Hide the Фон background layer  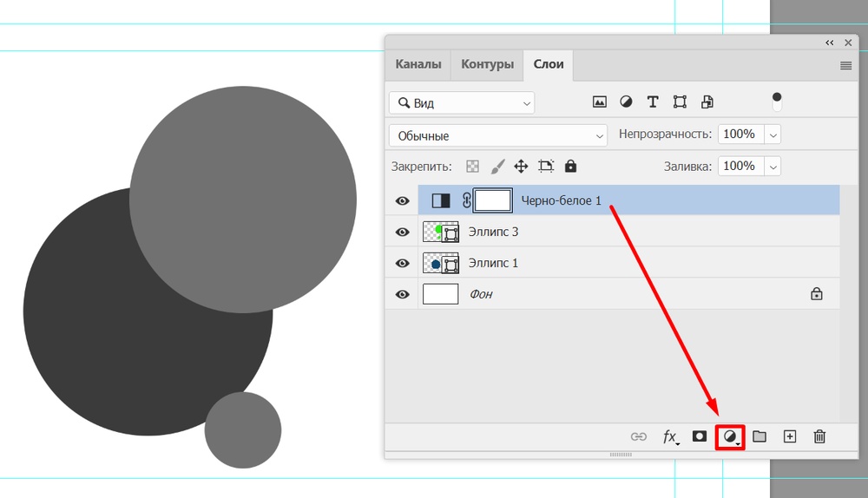[402, 295]
